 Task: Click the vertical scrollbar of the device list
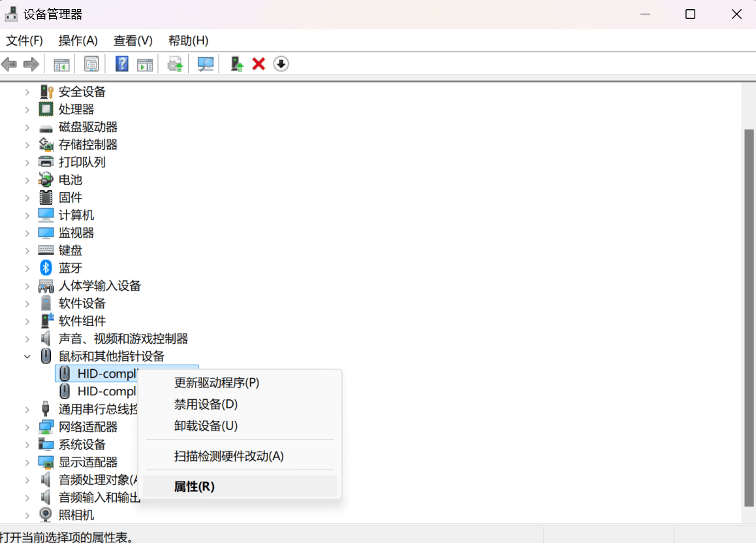click(x=749, y=314)
